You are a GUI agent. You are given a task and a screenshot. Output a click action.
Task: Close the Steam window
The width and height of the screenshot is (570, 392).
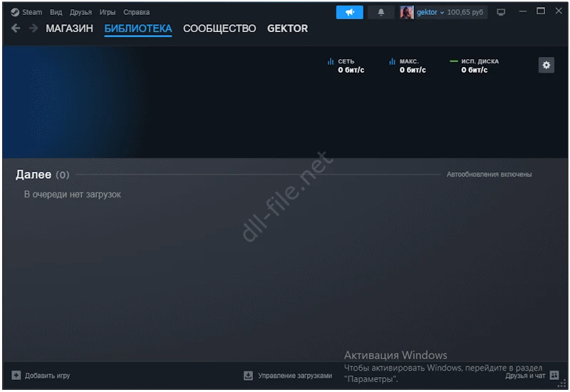(x=559, y=11)
